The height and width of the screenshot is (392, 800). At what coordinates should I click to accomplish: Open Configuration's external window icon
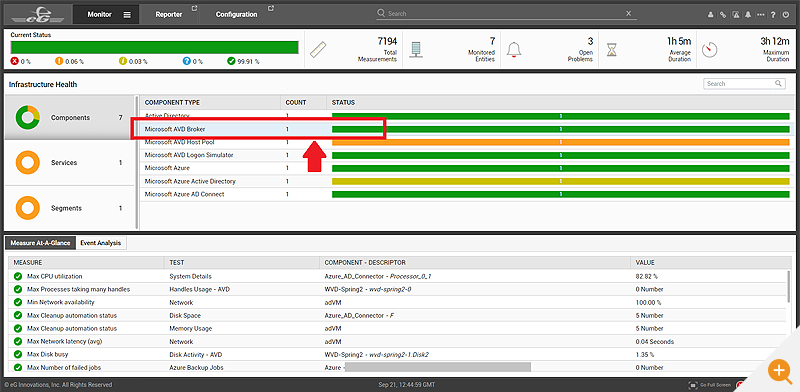coord(271,8)
